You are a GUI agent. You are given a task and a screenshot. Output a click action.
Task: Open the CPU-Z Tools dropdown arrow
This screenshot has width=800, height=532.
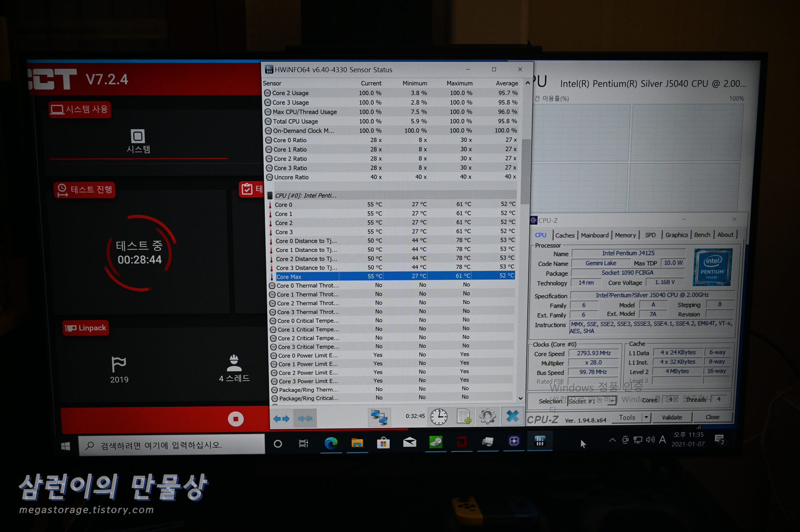point(646,417)
